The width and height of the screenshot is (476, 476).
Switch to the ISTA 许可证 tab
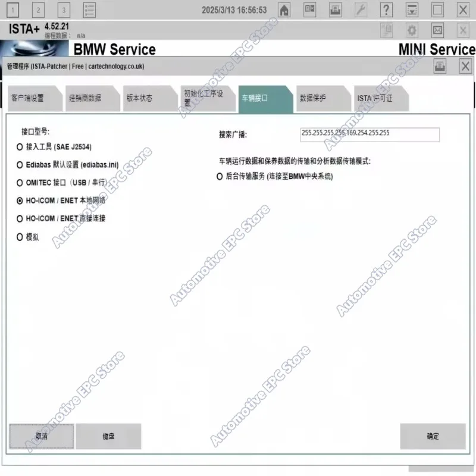click(381, 99)
